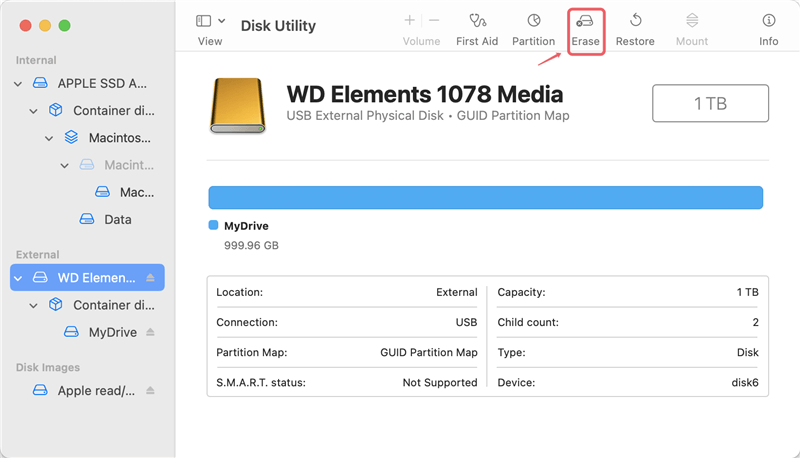Run First Aid on the disk
Screen dimensions: 800x458
coord(477,21)
